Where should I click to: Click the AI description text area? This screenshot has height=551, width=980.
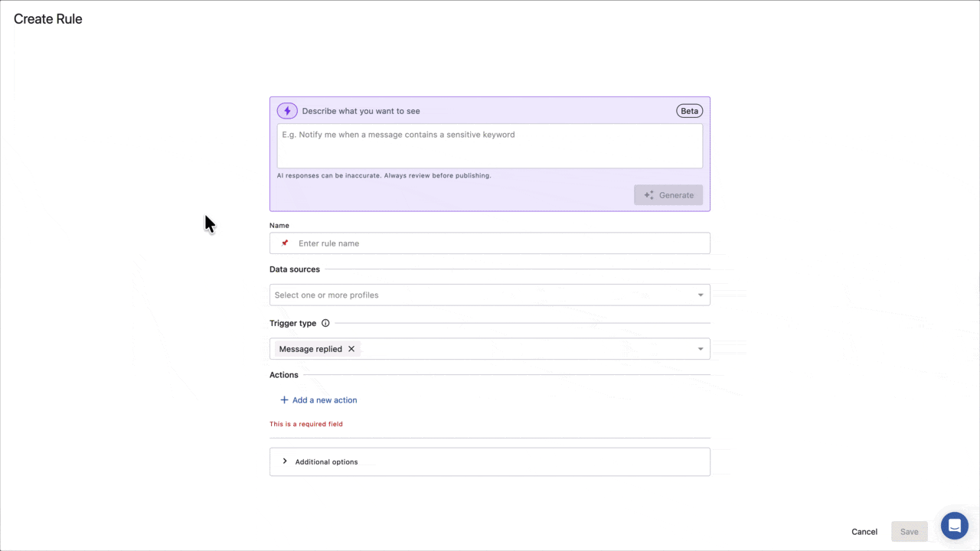[489, 145]
